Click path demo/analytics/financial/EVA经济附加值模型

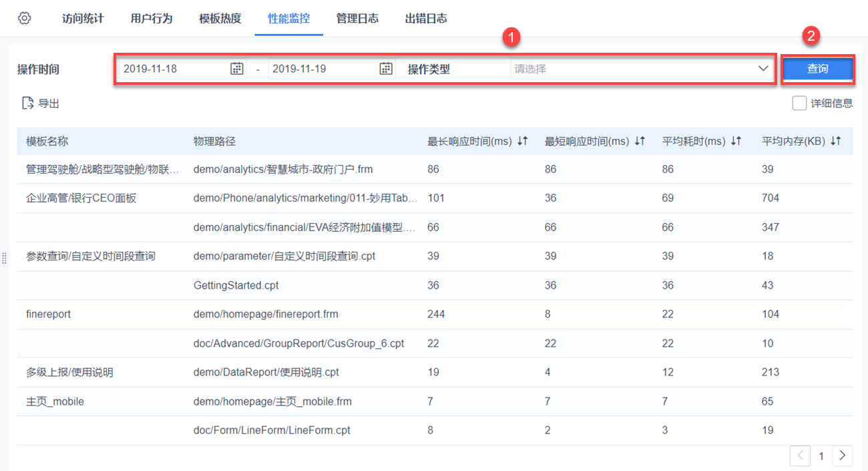point(304,227)
